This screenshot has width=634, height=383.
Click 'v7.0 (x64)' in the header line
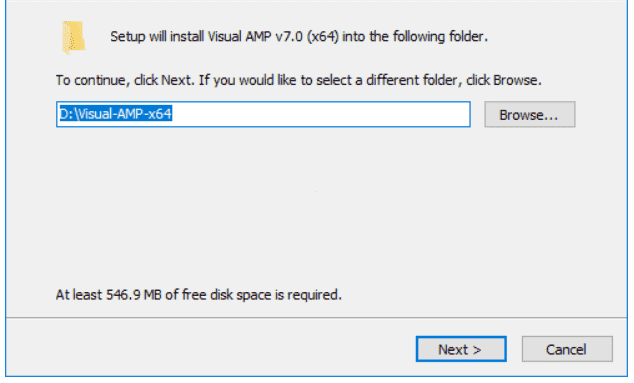coord(306,37)
